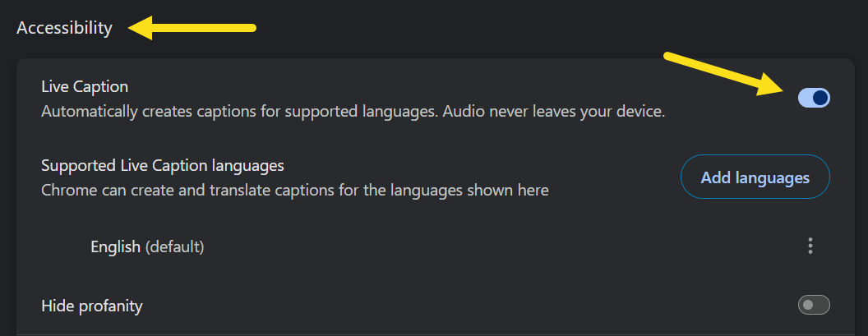Click the Add languages button
The height and width of the screenshot is (336, 868).
pos(755,177)
